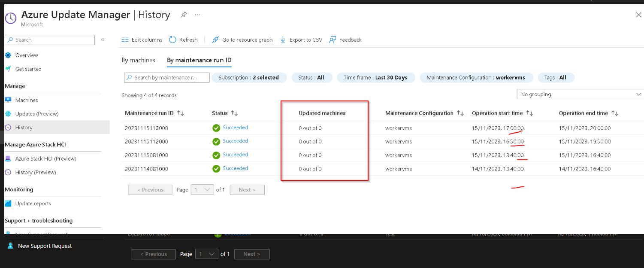Click Previous button in white panel

point(150,190)
